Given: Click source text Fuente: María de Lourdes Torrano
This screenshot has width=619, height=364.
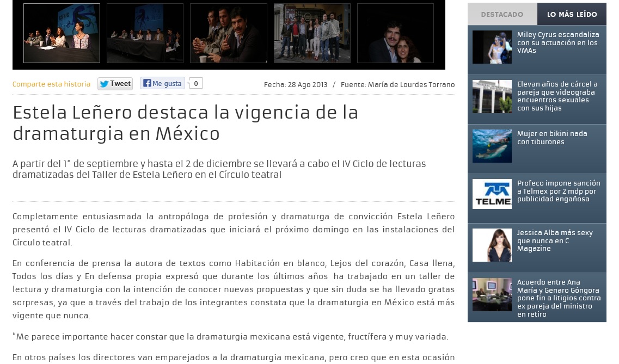Looking at the screenshot, I should 397,85.
